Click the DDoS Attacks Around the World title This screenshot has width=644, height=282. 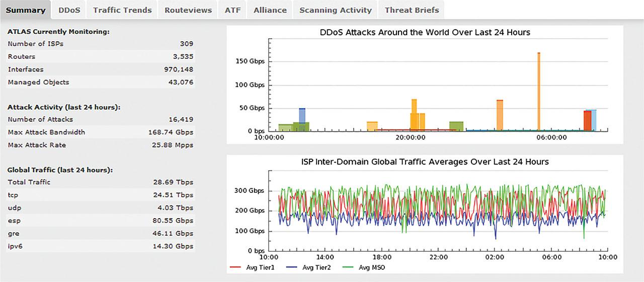coord(425,33)
